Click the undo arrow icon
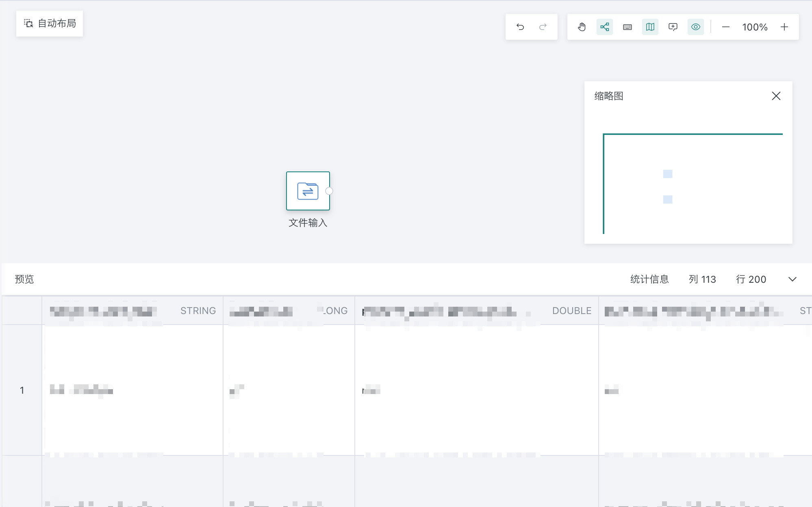This screenshot has width=812, height=507. click(520, 27)
